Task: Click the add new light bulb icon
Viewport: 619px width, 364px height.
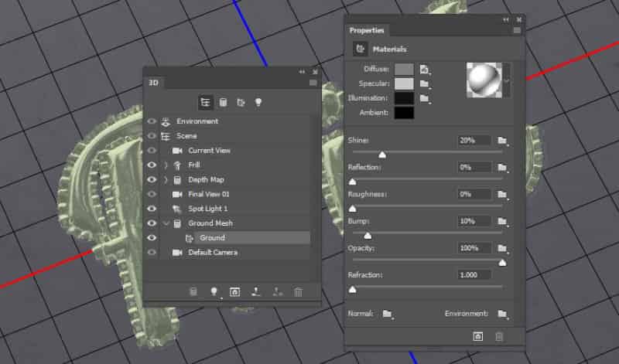Action: coord(214,292)
